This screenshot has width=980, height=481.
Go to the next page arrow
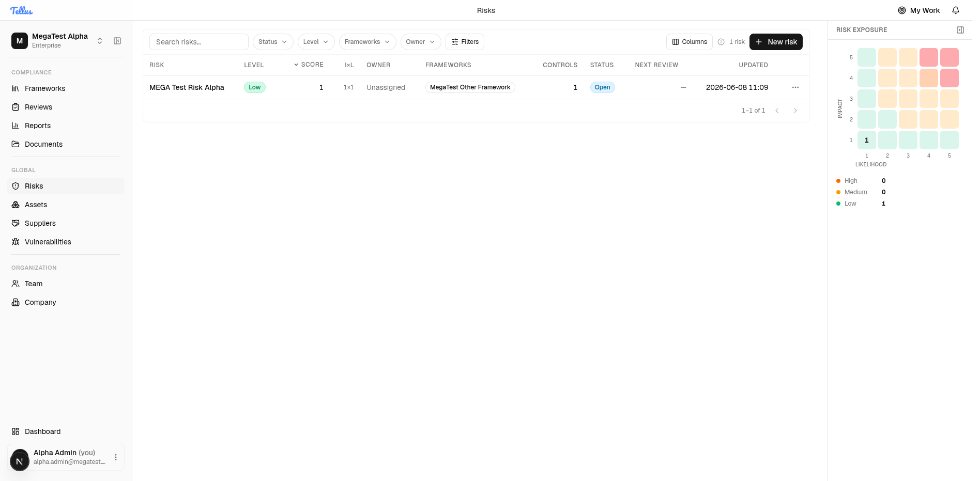coord(795,111)
